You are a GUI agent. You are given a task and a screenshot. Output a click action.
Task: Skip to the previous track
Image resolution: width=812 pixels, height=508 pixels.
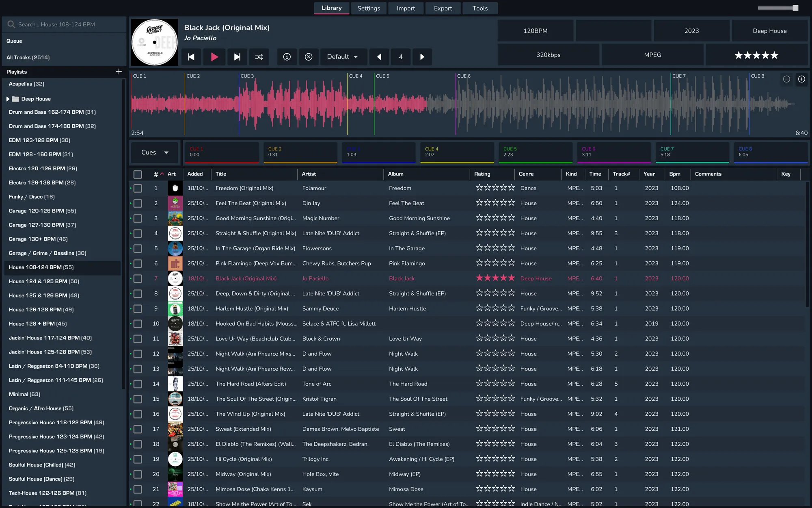pos(191,57)
